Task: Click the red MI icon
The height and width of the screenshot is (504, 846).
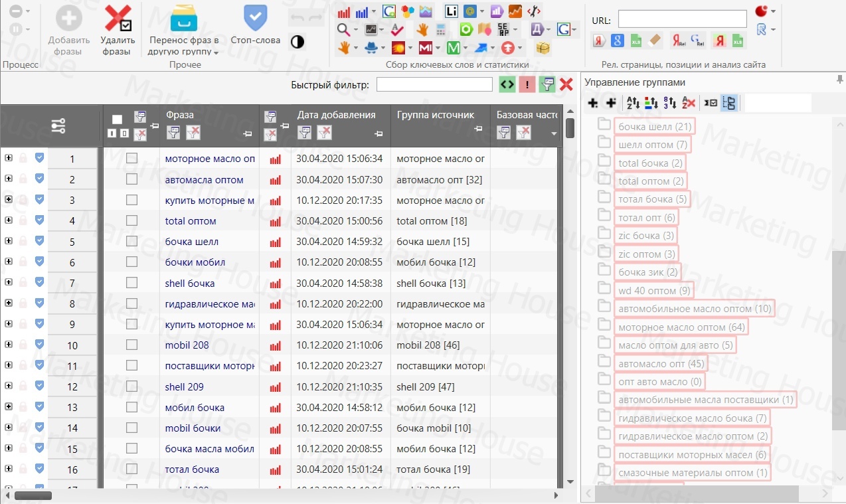Action: point(425,48)
